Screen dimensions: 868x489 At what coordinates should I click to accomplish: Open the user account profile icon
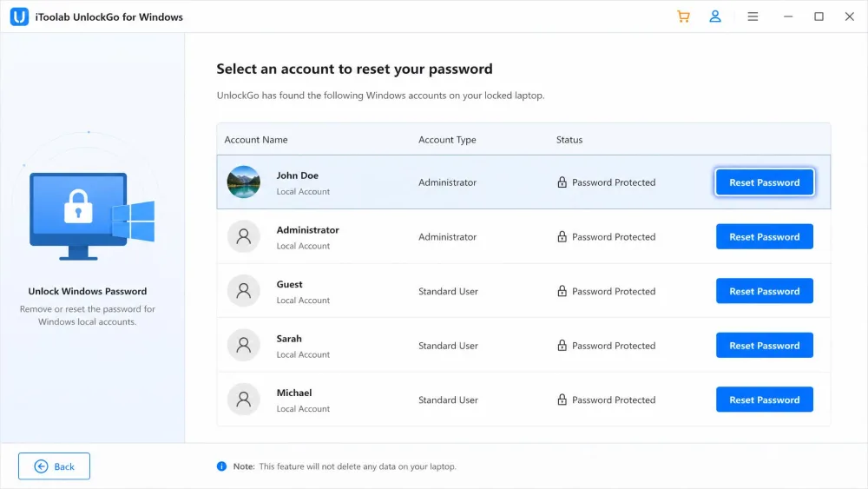715,17
